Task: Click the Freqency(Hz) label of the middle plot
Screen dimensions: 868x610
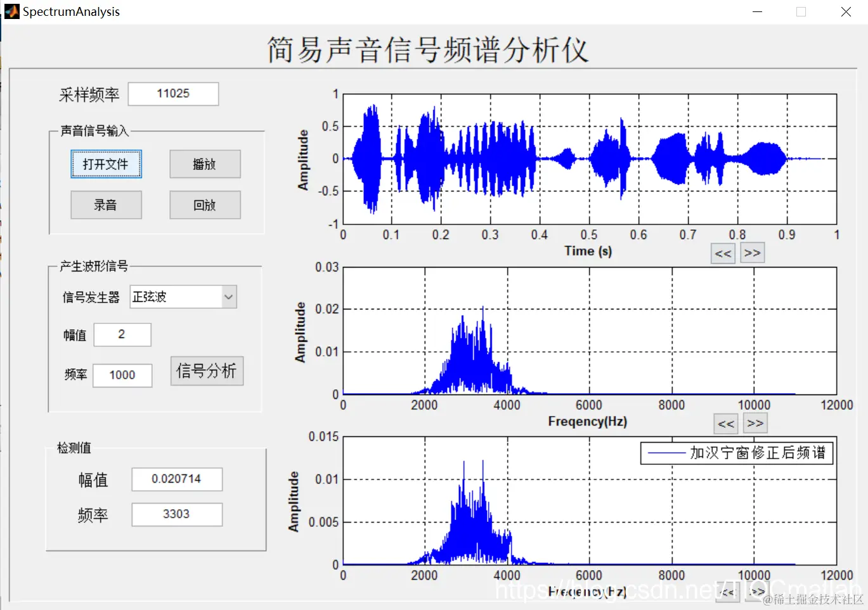Action: coord(588,422)
